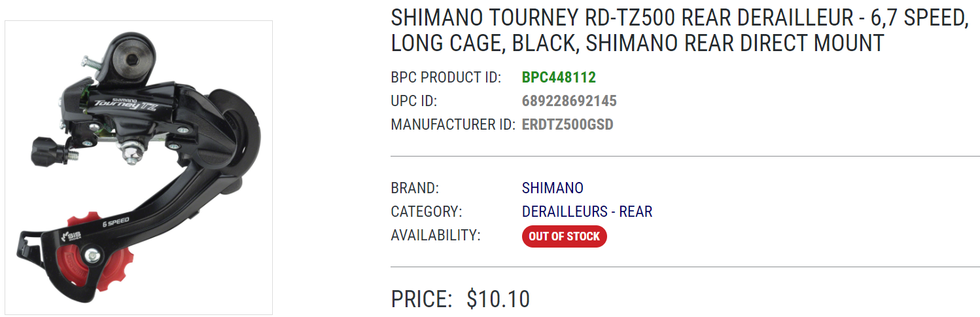
Task: Click the BRAND label
Action: point(415,188)
